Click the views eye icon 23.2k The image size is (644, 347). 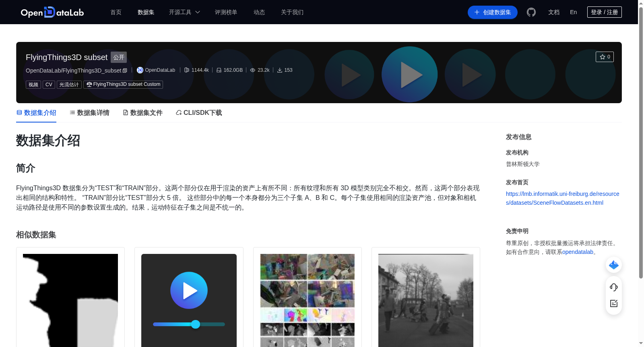click(x=253, y=70)
